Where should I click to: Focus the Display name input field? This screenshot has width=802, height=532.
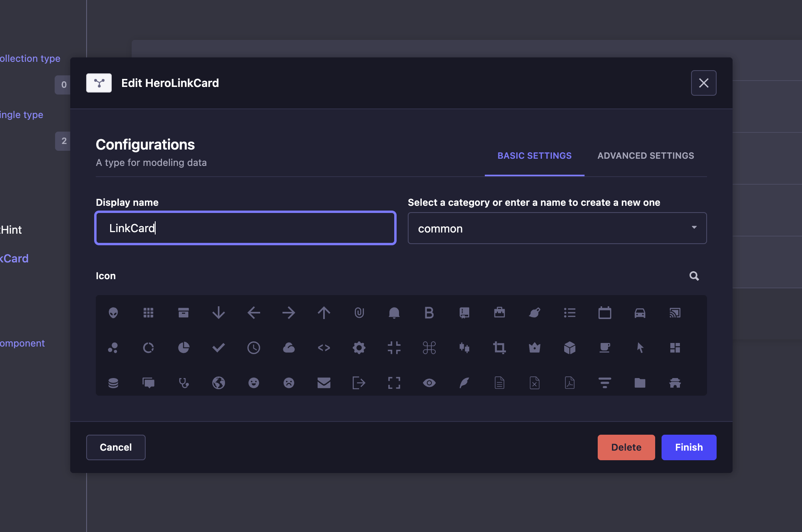245,228
